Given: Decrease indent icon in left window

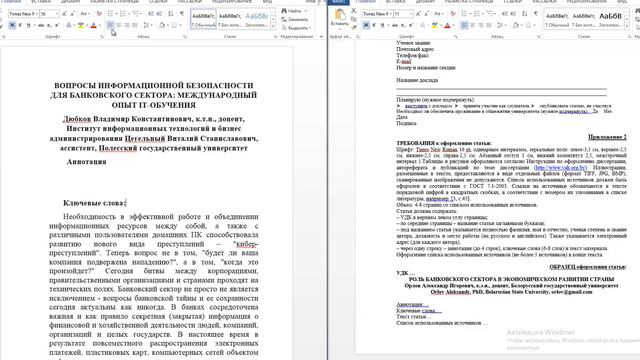Looking at the screenshot, I should point(151,14).
